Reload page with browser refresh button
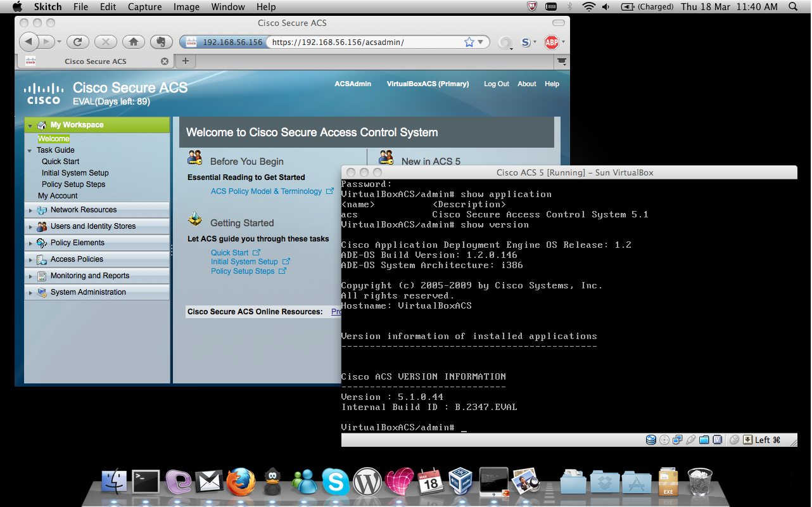This screenshot has height=507, width=812. tap(77, 42)
